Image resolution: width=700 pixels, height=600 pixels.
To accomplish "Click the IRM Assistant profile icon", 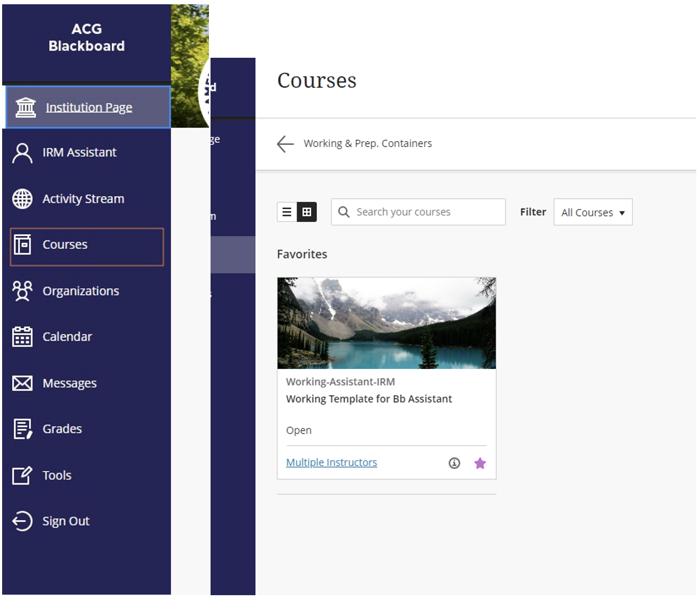I will tap(22, 153).
